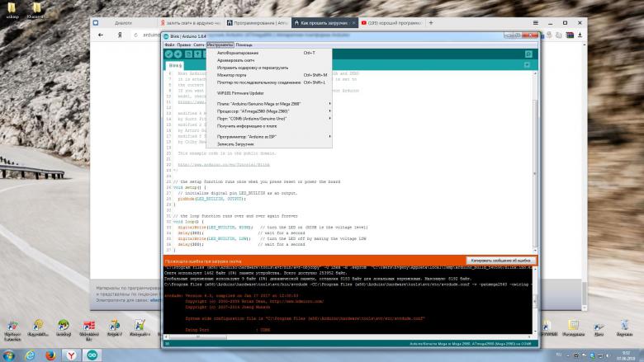Click the browser address bar
The height and width of the screenshot is (362, 644).
click(x=146, y=35)
